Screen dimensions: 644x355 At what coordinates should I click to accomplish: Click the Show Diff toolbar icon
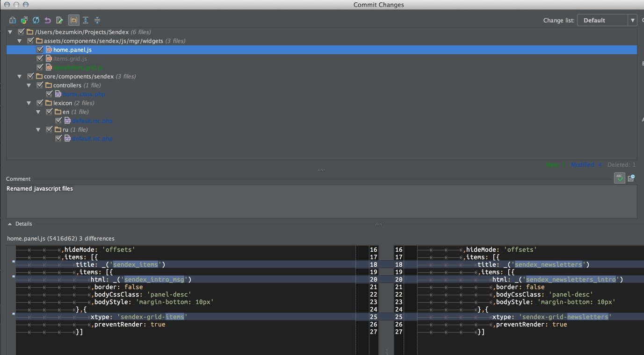coord(13,20)
